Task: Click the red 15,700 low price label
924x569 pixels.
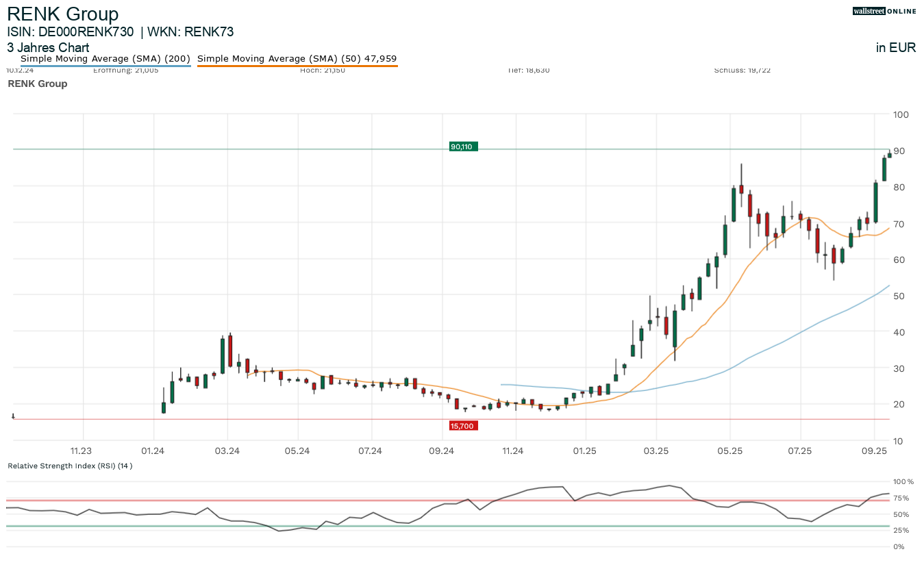Action: point(462,426)
